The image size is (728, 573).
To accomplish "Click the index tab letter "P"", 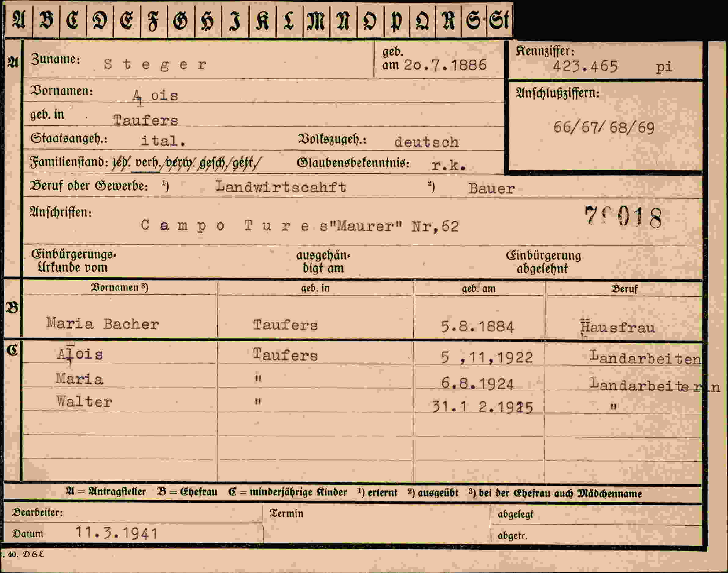I will (x=396, y=21).
